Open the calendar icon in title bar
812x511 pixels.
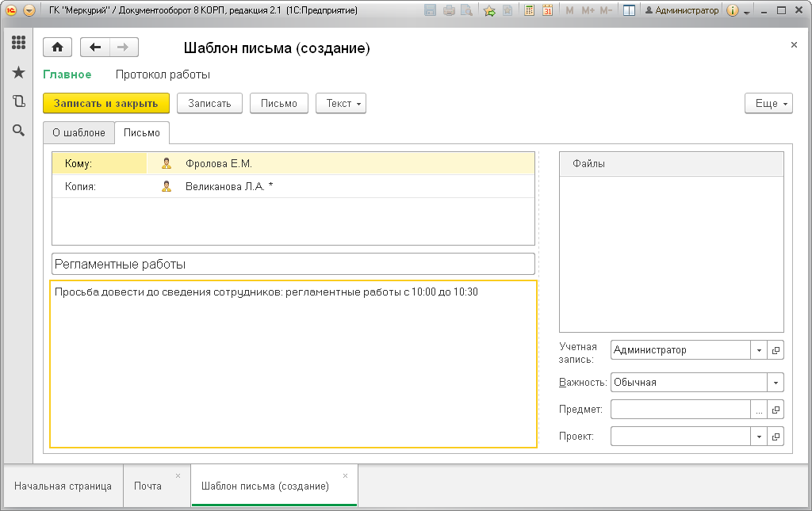[x=547, y=10]
